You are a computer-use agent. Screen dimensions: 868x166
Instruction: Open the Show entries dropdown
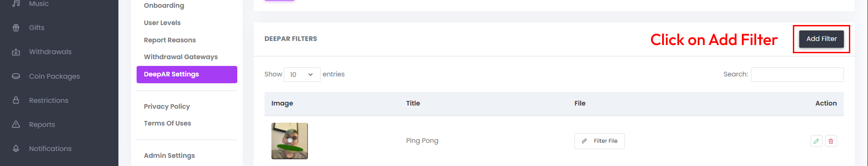302,75
